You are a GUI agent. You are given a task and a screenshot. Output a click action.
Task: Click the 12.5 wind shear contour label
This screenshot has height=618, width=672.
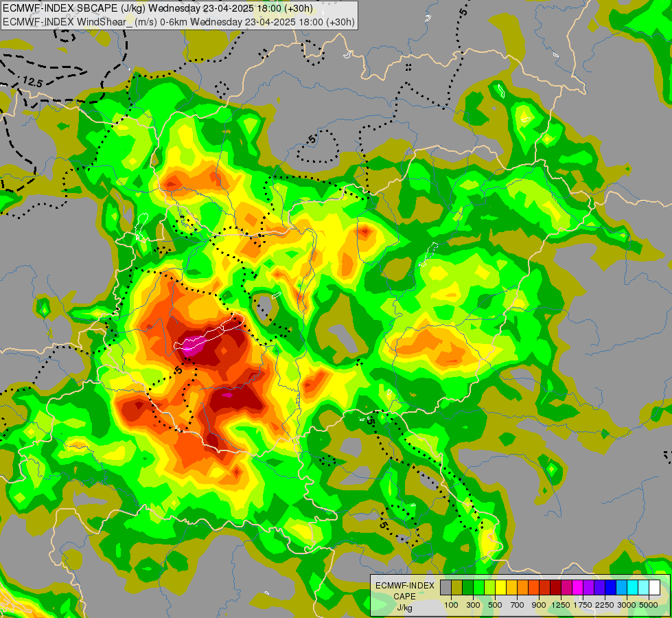[x=32, y=81]
